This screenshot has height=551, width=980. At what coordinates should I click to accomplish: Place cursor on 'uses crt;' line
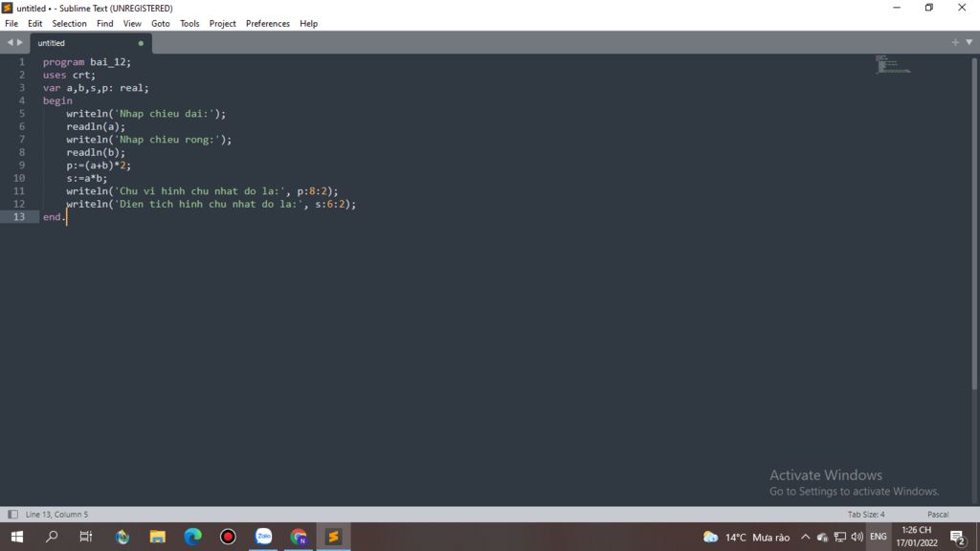click(69, 75)
